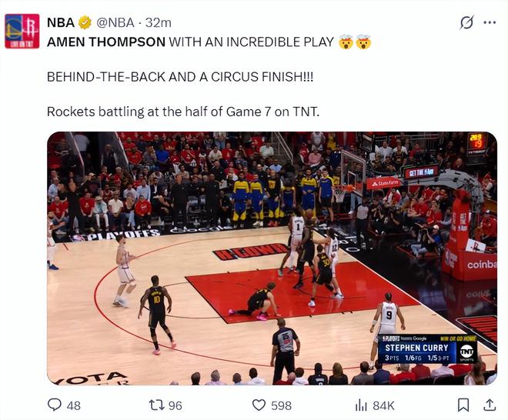Click the 32m timestamp link
Viewport: 508px width, 420px height.
click(x=159, y=22)
